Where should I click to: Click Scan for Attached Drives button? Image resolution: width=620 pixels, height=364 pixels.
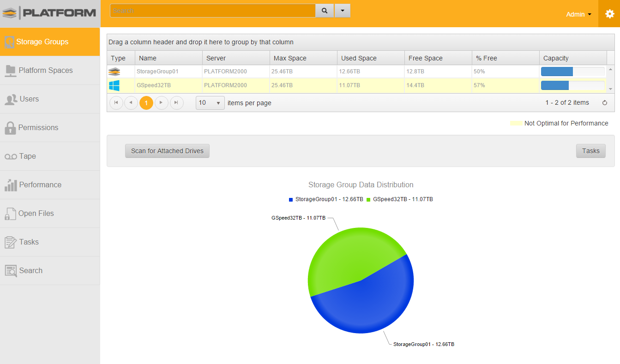point(167,151)
